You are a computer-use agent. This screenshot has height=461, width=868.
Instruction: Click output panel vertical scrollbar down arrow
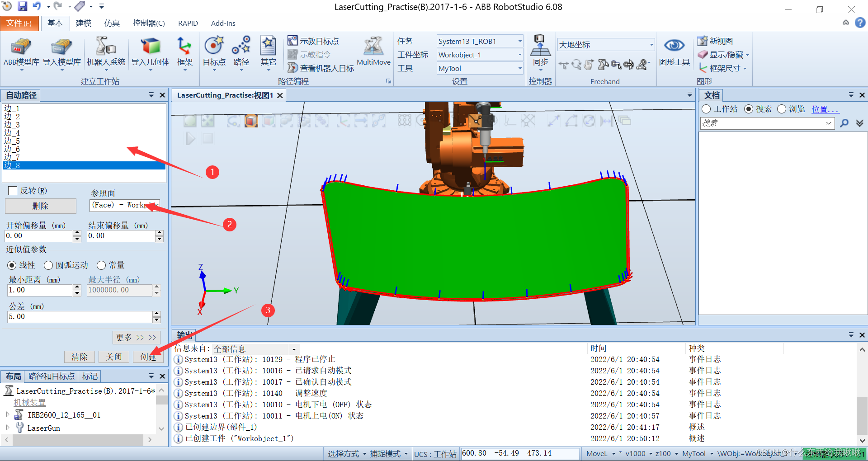pyautogui.click(x=862, y=440)
